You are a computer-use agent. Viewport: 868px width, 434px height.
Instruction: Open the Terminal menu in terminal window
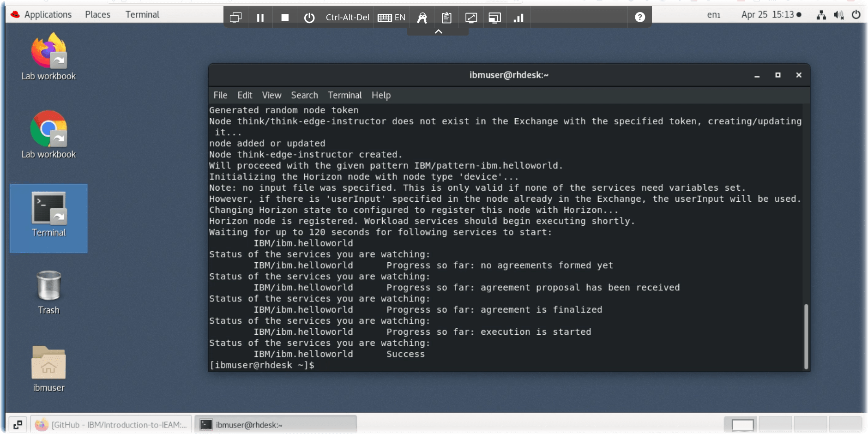point(345,95)
